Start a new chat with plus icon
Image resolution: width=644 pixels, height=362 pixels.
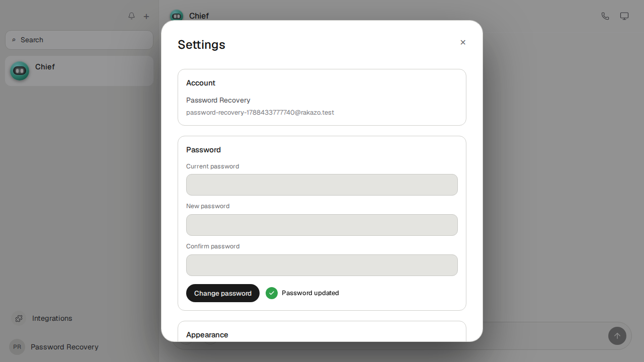tap(146, 16)
